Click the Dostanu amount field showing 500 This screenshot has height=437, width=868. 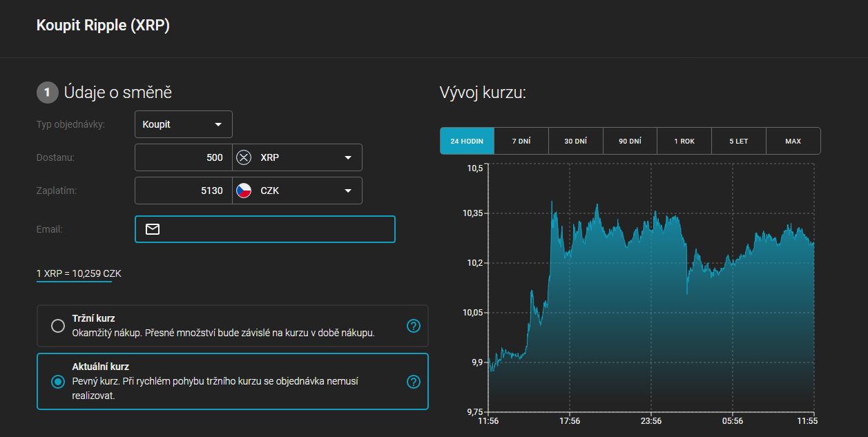pos(184,157)
